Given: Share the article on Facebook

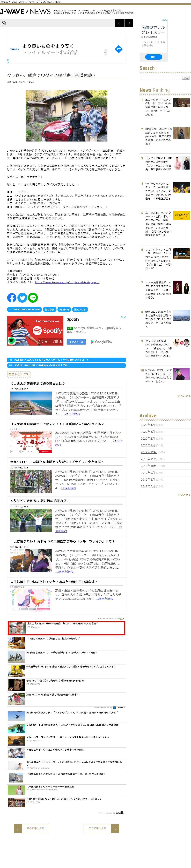Looking at the screenshot, I should 12,298.
